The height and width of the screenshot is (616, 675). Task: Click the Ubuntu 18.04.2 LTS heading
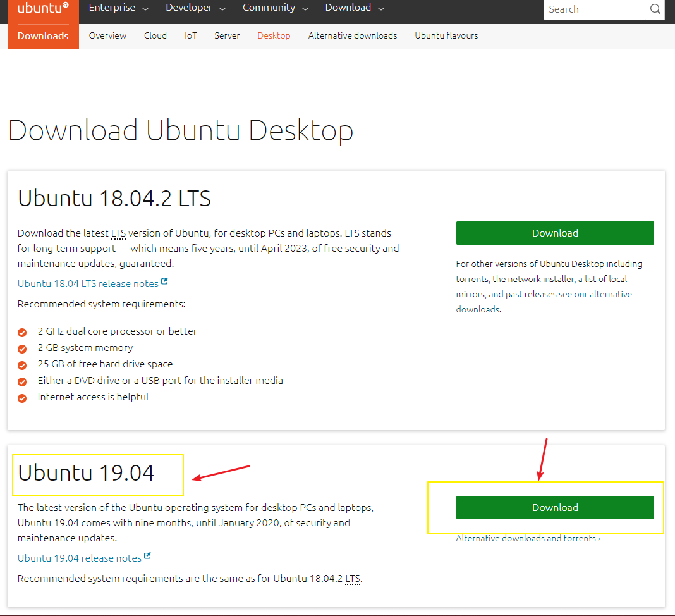(114, 198)
